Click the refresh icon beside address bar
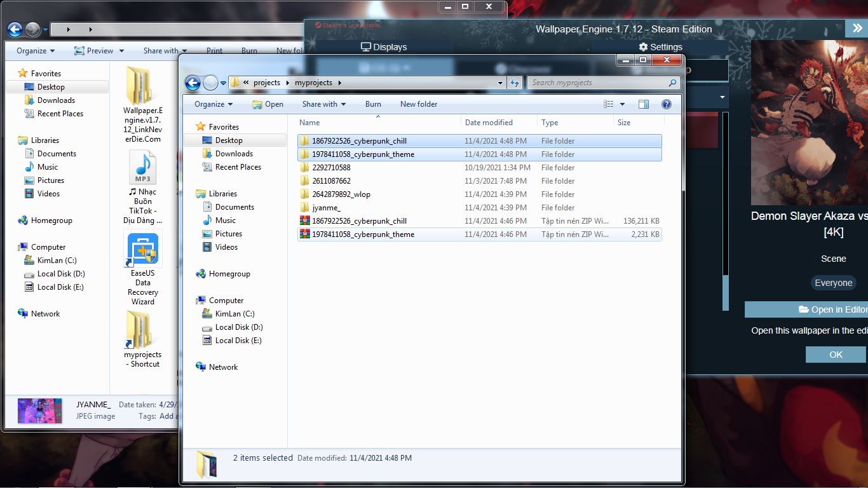 point(515,83)
